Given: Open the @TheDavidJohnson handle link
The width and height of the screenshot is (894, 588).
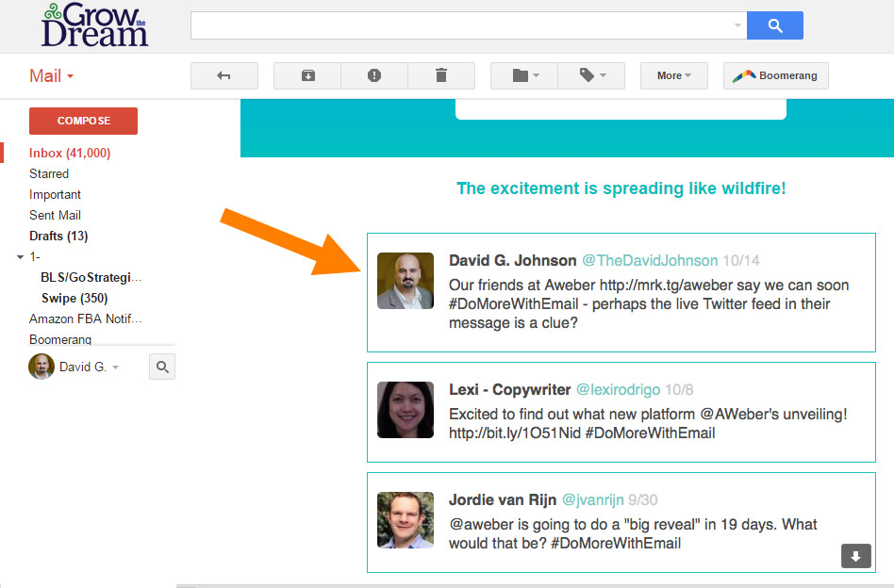Looking at the screenshot, I should tap(650, 260).
